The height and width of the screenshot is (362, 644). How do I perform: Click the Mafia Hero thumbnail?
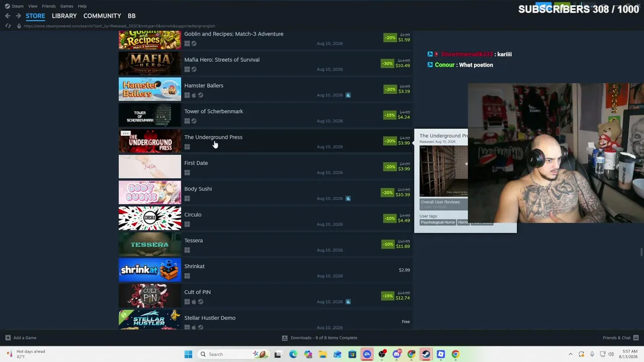pyautogui.click(x=149, y=64)
